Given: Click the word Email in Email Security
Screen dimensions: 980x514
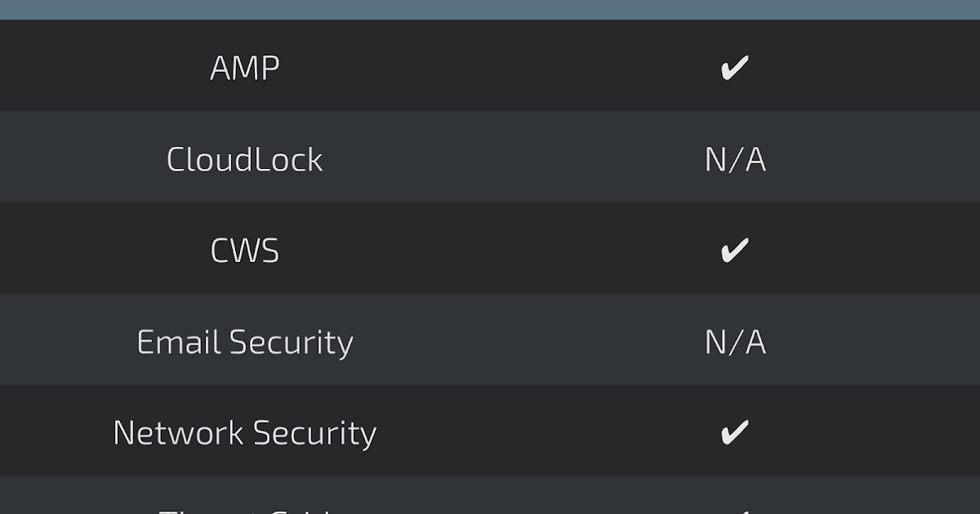Looking at the screenshot, I should point(179,342).
